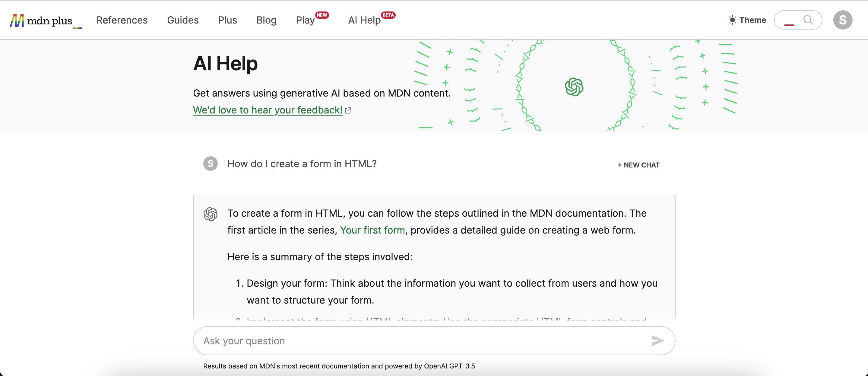Screen dimensions: 868x376
Task: Click the OpenAI logo in the banner artwork
Action: (575, 87)
